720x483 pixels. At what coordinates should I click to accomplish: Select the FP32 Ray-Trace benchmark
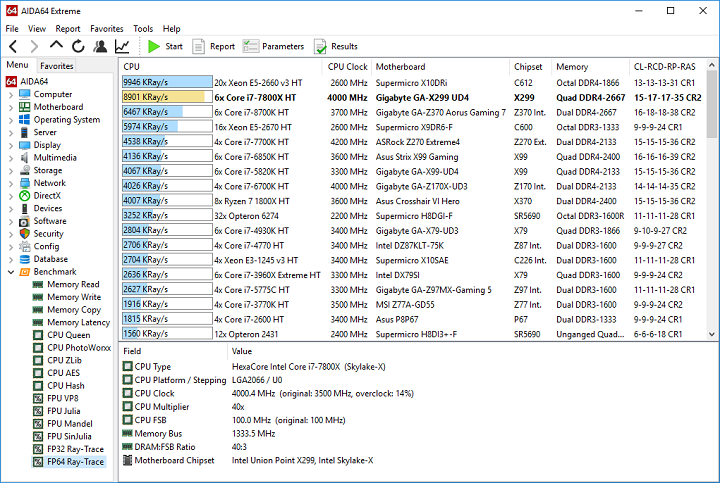(75, 449)
